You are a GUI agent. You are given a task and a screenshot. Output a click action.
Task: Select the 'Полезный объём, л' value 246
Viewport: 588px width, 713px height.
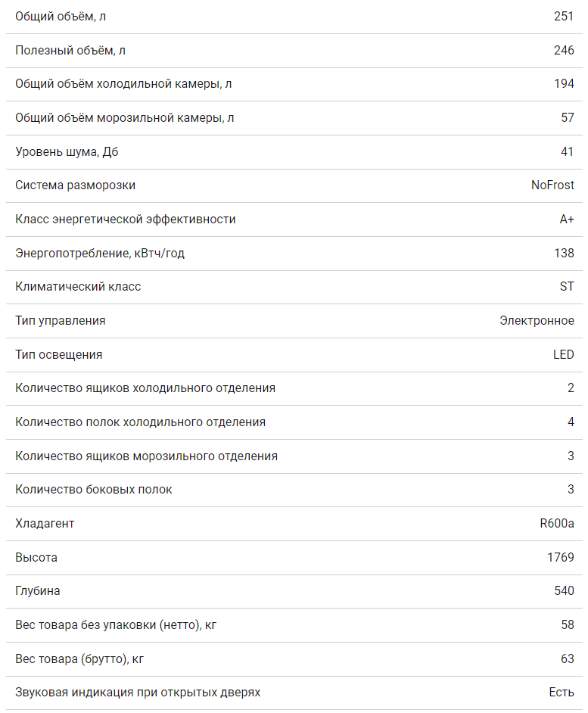[x=564, y=50]
